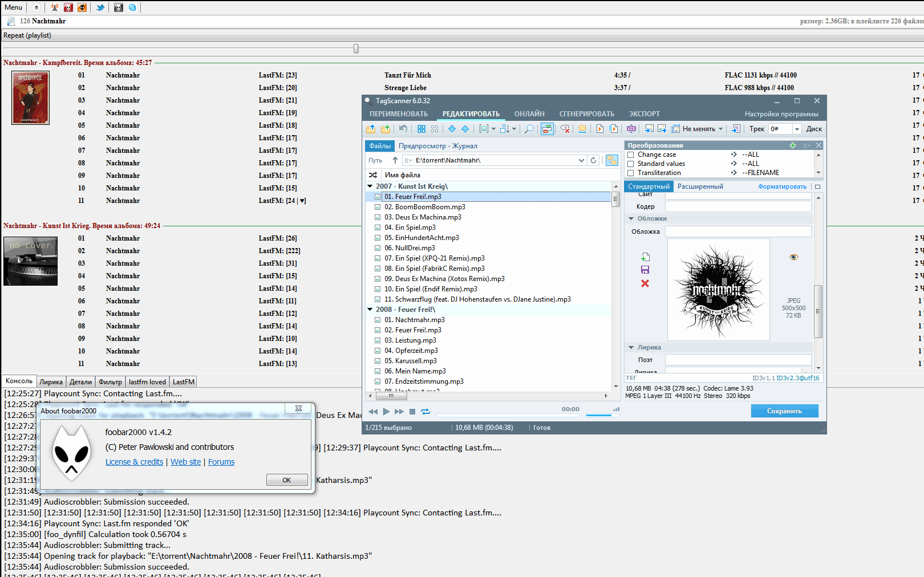Open the License & credits link

[x=134, y=462]
